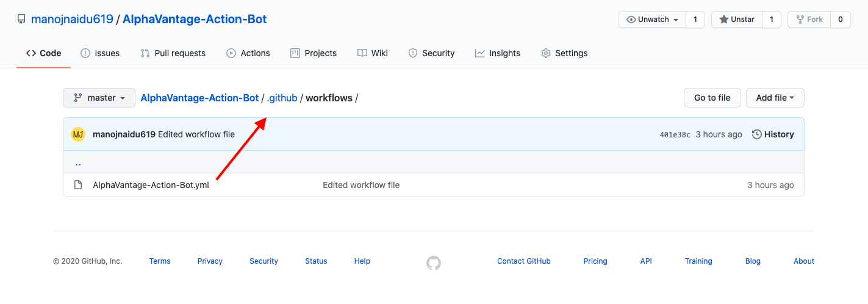868x304 pixels.
Task: Open History via the clock icon
Action: tap(757, 134)
